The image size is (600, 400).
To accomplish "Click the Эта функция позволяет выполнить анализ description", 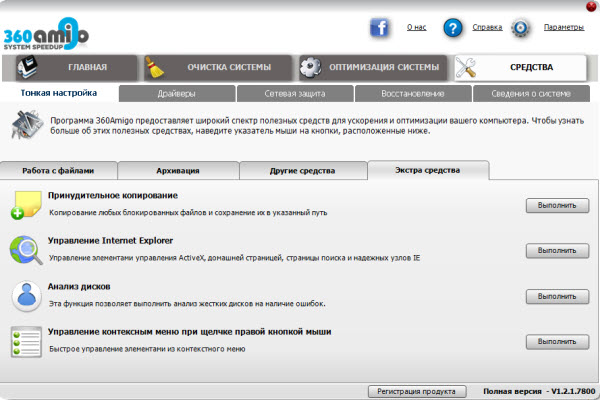I will [187, 304].
